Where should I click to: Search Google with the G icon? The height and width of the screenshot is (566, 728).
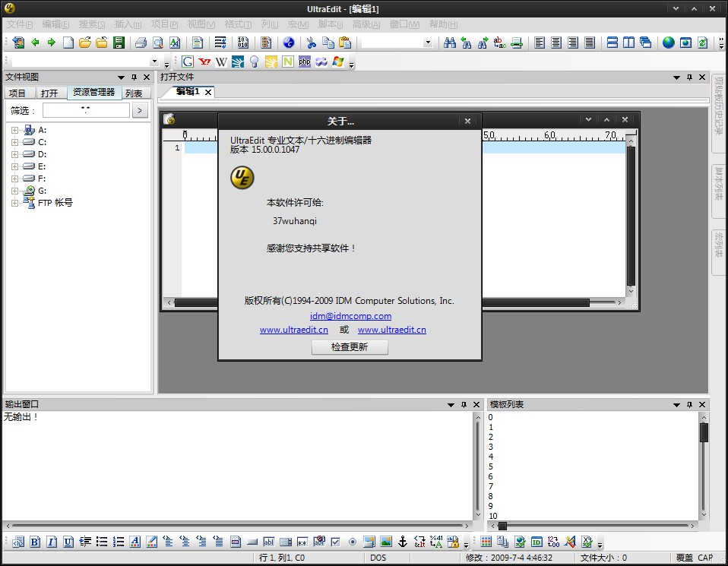(188, 62)
